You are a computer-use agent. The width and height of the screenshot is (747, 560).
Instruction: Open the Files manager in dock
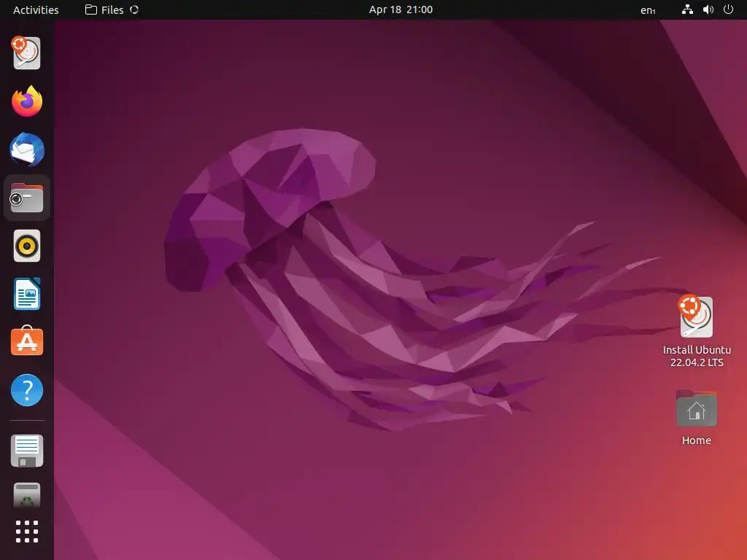(27, 198)
